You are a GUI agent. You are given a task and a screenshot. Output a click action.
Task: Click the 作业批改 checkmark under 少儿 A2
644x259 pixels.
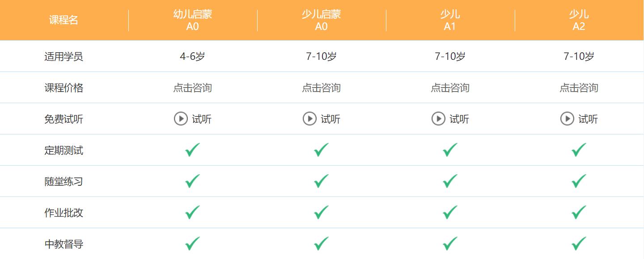[x=579, y=213]
